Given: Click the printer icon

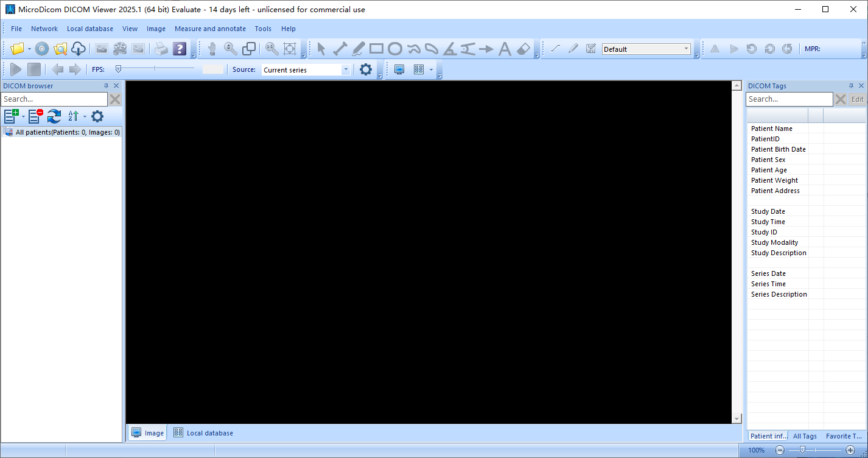Looking at the screenshot, I should click(x=161, y=49).
